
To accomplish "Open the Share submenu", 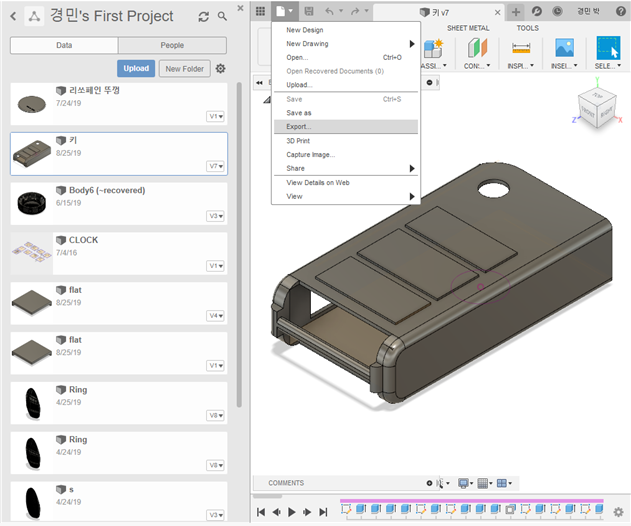I will (x=346, y=168).
